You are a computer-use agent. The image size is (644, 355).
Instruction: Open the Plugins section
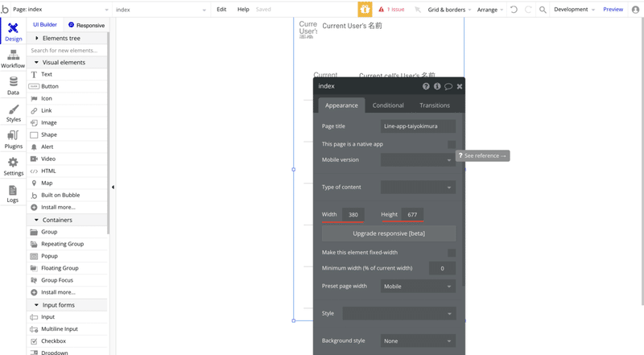[13, 140]
